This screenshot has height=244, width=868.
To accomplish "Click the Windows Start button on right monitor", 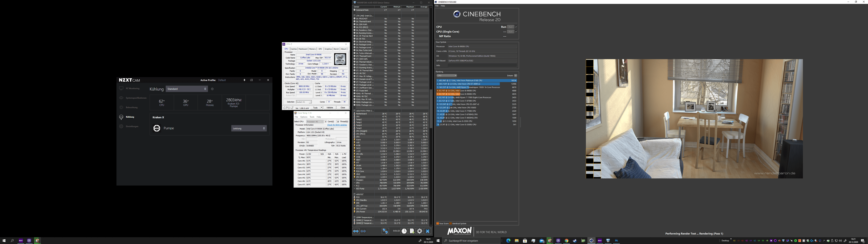I will [x=438, y=241].
